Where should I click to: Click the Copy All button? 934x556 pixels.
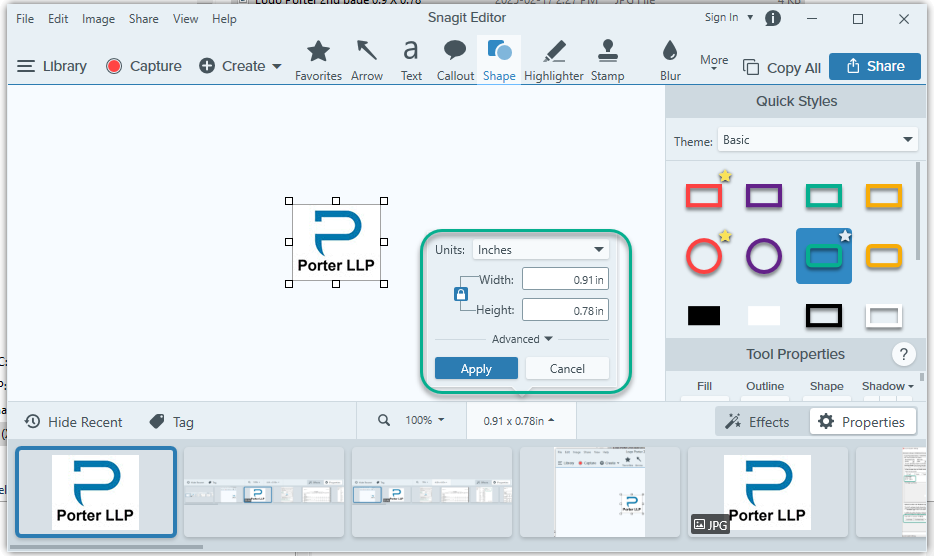[782, 67]
